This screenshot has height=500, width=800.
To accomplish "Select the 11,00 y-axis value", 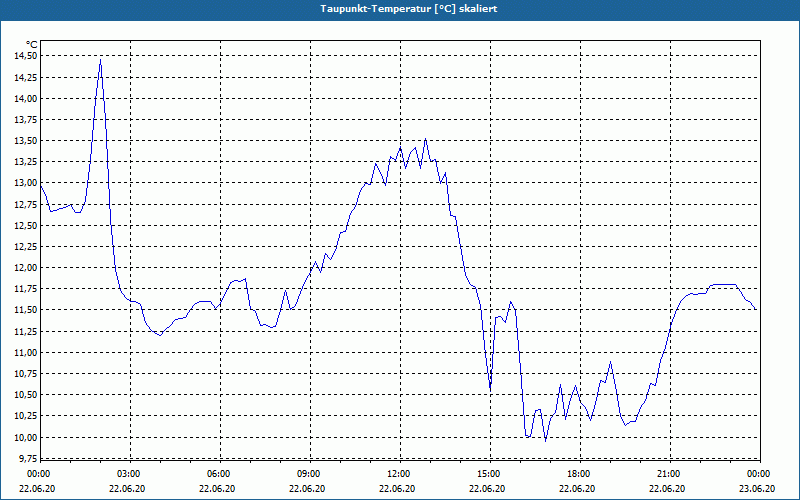I will [26, 353].
